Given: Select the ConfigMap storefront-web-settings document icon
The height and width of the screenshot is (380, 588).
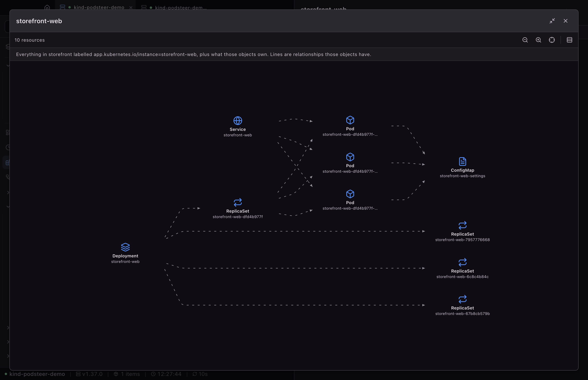Looking at the screenshot, I should coord(462,161).
